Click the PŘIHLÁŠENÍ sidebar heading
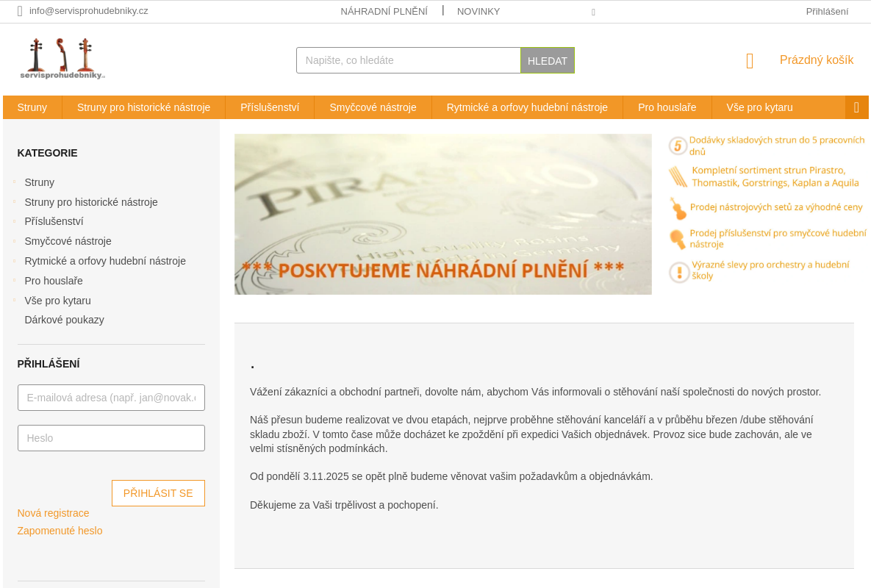Viewport: 882px width, 588px height. [x=49, y=364]
